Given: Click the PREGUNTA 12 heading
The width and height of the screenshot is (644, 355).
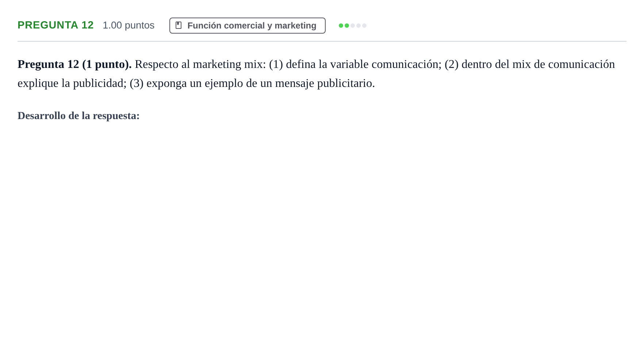Looking at the screenshot, I should click(55, 25).
